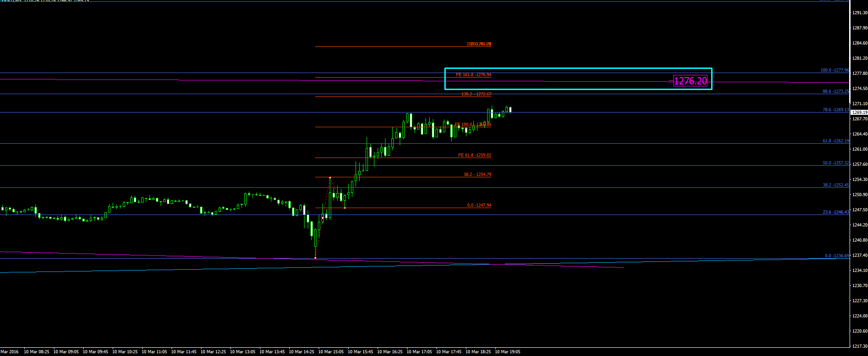Viewport: 868px width, 356px height.
Task: Select the blue 78.6 -1269.13 Fibonacci label
Action: pos(836,110)
